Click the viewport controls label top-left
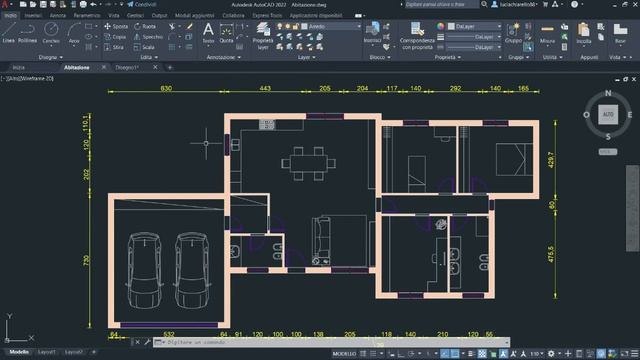This screenshot has height=360, width=640. pyautogui.click(x=27, y=78)
